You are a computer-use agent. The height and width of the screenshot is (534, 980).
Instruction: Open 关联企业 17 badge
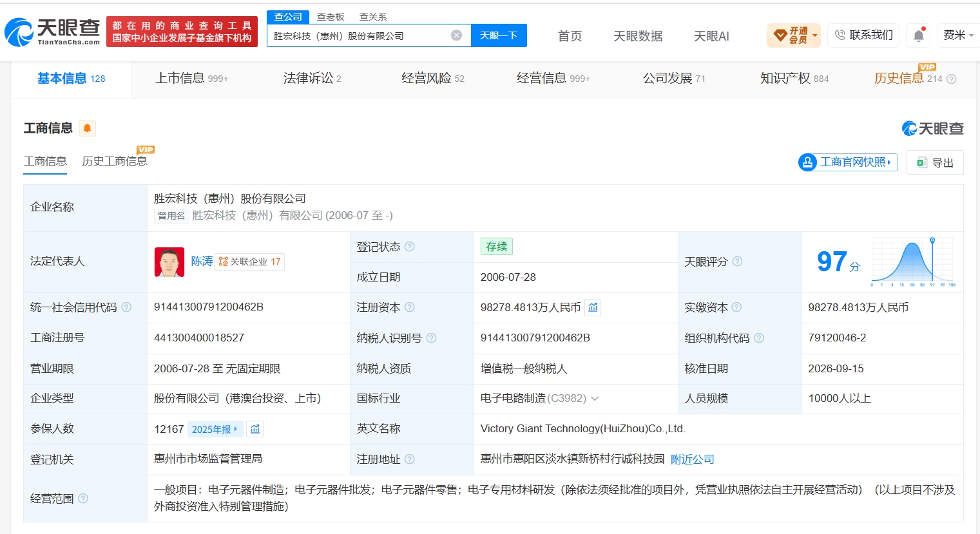tap(249, 262)
